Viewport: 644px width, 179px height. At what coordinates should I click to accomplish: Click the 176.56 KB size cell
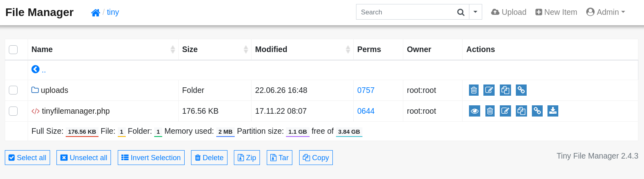(x=200, y=111)
